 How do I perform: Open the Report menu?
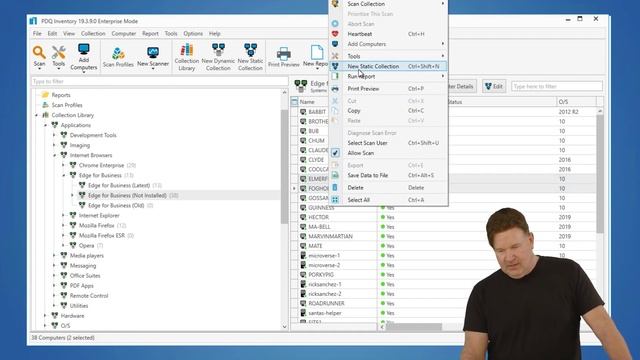click(x=150, y=33)
